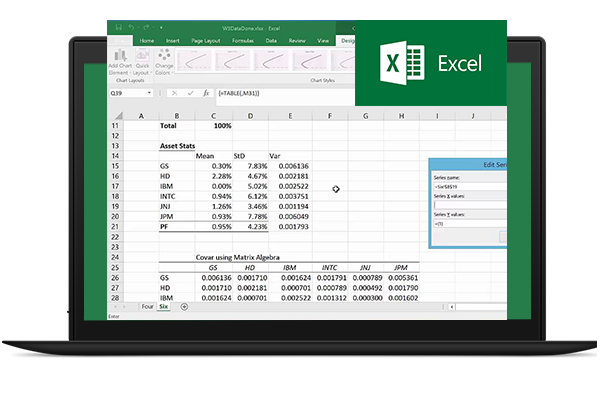Open the chart Design ribbon tab
This screenshot has width=600, height=400.
pyautogui.click(x=347, y=41)
